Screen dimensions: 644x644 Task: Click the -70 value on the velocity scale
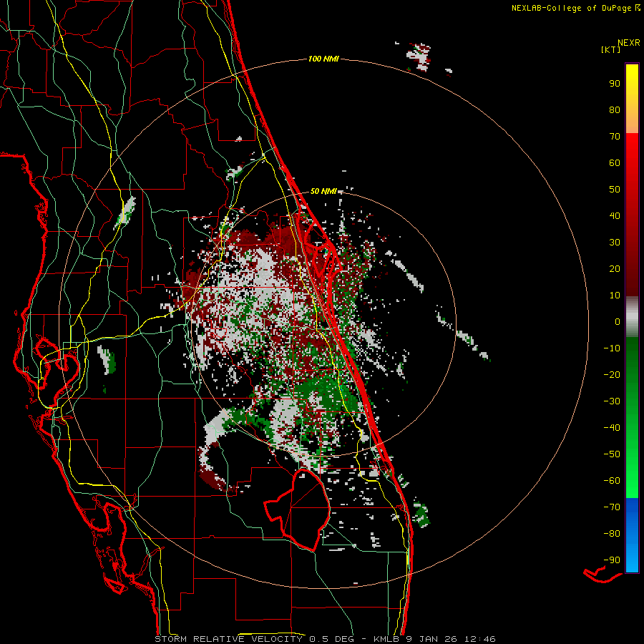tap(612, 507)
